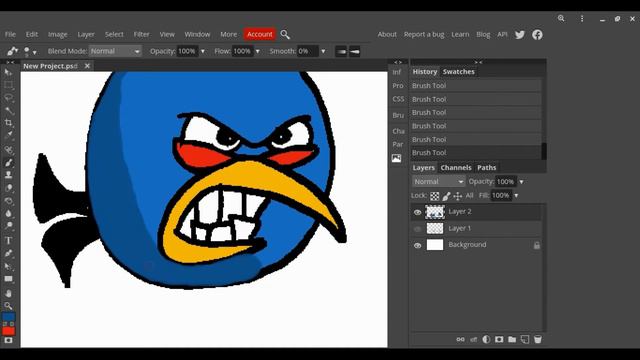Select the Pen tool
Viewport: 640px width, 360px height.
coord(8,253)
